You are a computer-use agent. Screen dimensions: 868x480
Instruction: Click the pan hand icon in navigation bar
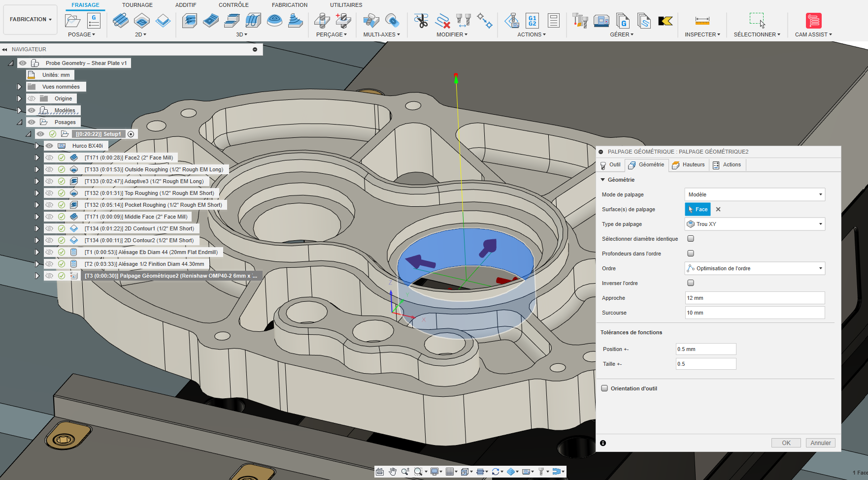coord(393,472)
